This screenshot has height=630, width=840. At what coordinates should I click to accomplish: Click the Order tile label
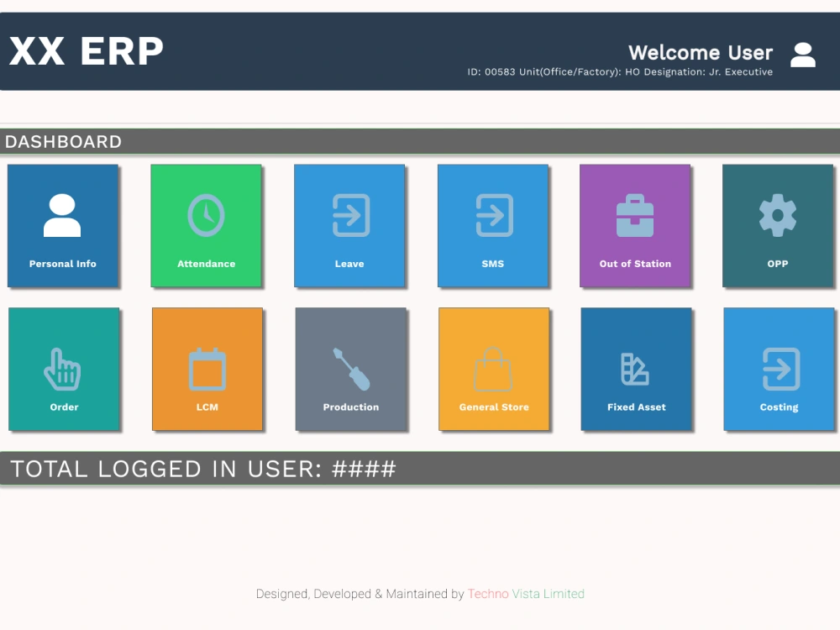pyautogui.click(x=65, y=407)
